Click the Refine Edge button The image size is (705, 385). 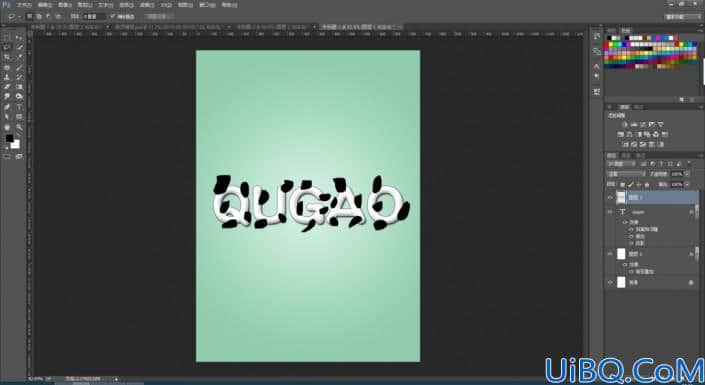(x=159, y=17)
